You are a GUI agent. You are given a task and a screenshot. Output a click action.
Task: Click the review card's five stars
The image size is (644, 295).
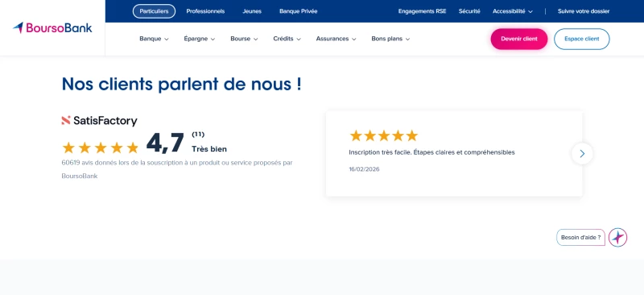pos(383,135)
